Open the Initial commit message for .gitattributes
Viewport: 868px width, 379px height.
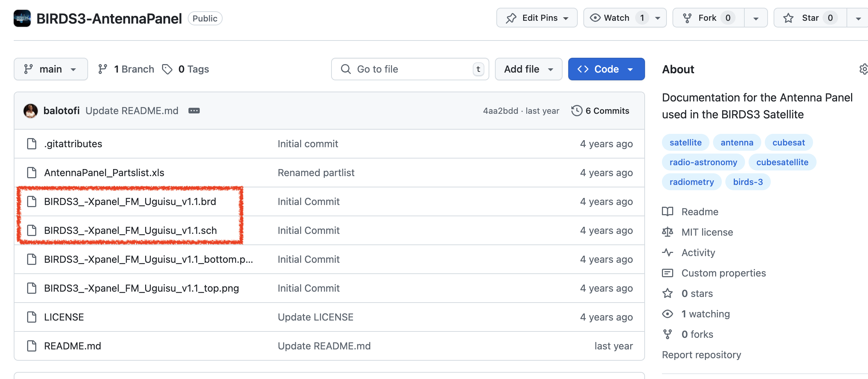(x=308, y=144)
